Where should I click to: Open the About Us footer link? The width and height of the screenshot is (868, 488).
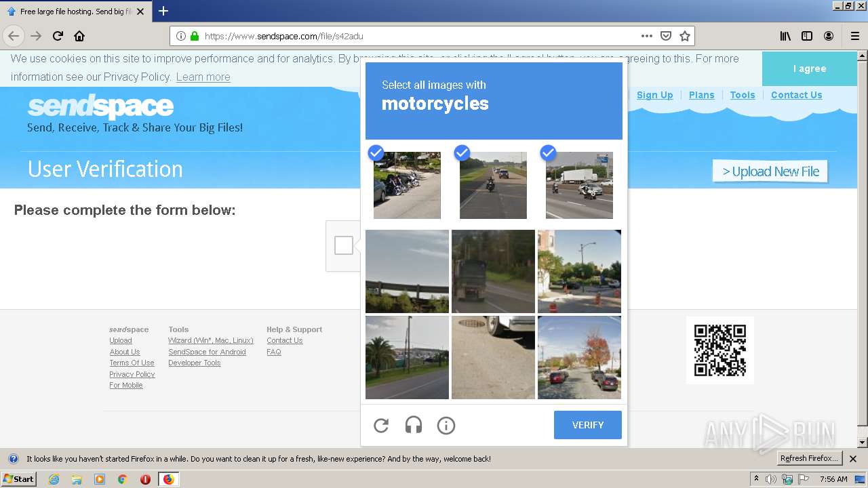click(125, 352)
